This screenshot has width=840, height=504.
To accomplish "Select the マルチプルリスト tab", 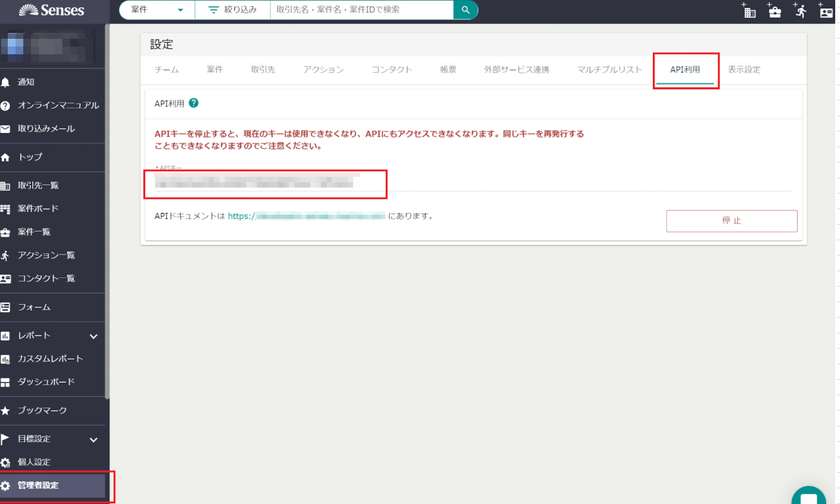I will click(x=609, y=70).
